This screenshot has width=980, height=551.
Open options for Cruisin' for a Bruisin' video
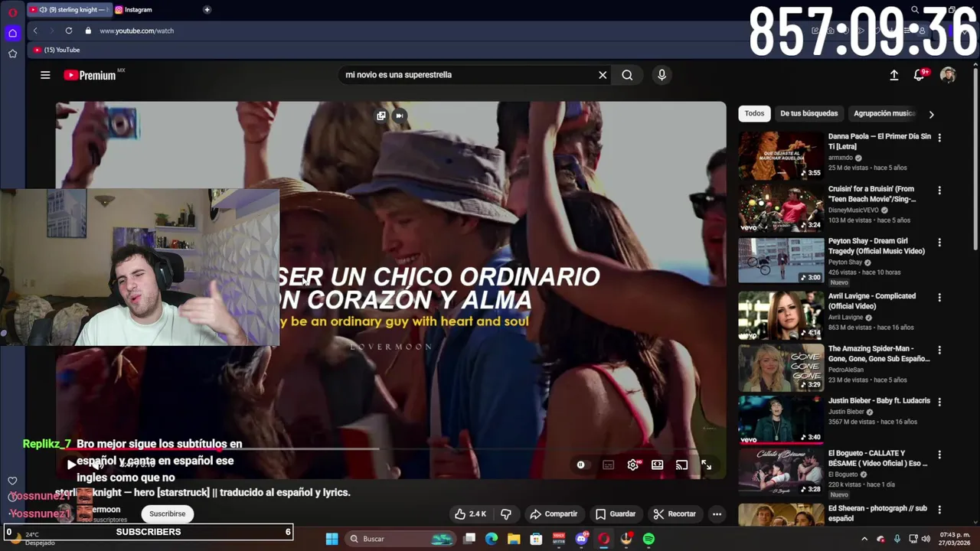point(939,191)
